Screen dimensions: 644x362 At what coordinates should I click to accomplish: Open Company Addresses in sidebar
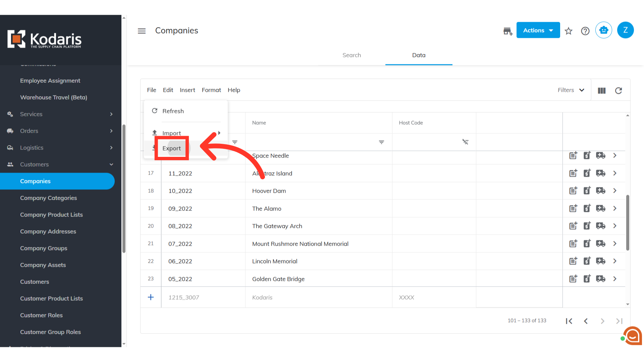coord(48,232)
